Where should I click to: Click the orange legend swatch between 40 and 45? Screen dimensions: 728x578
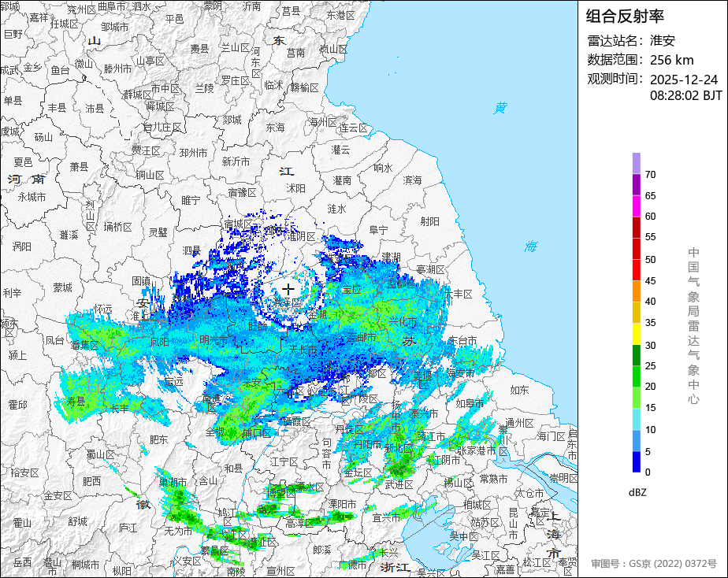(636, 291)
